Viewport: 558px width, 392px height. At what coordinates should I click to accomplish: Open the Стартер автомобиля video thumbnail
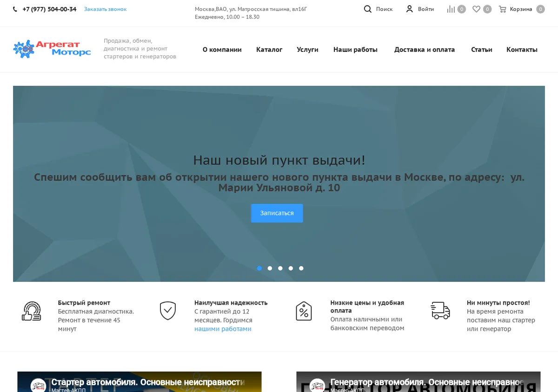pyautogui.click(x=139, y=382)
